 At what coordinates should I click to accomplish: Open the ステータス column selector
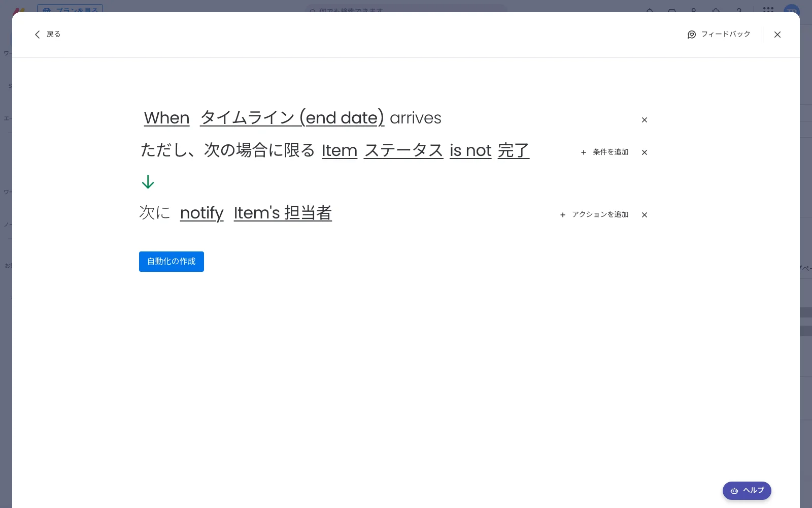(x=404, y=150)
